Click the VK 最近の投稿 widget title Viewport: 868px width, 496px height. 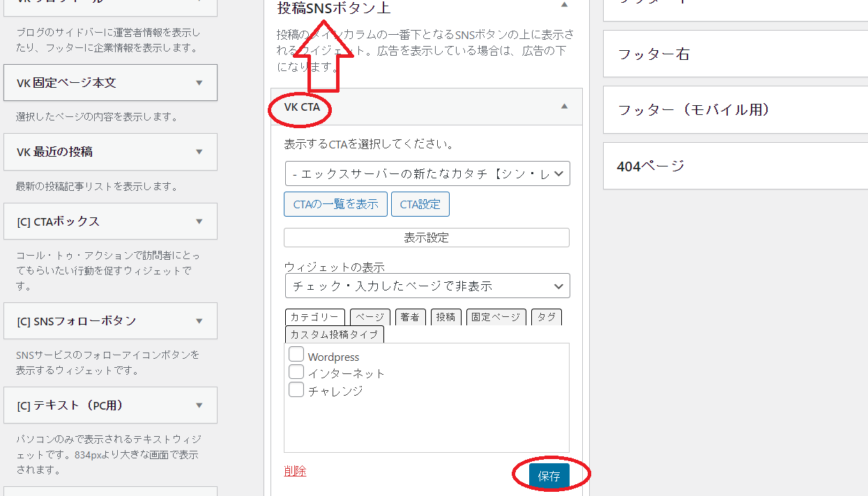click(x=54, y=152)
